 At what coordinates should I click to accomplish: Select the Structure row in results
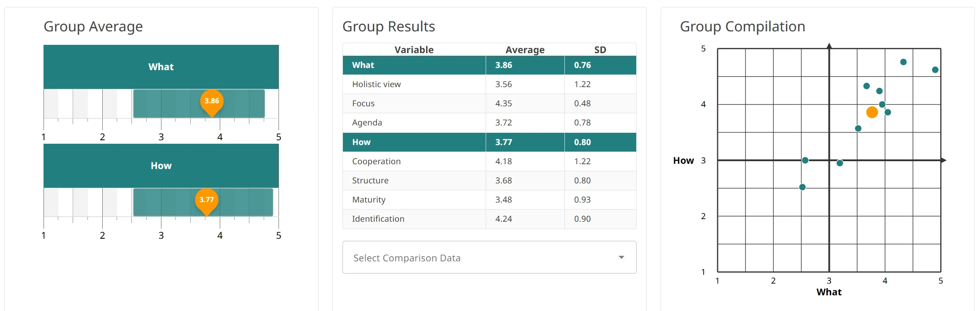tap(489, 181)
